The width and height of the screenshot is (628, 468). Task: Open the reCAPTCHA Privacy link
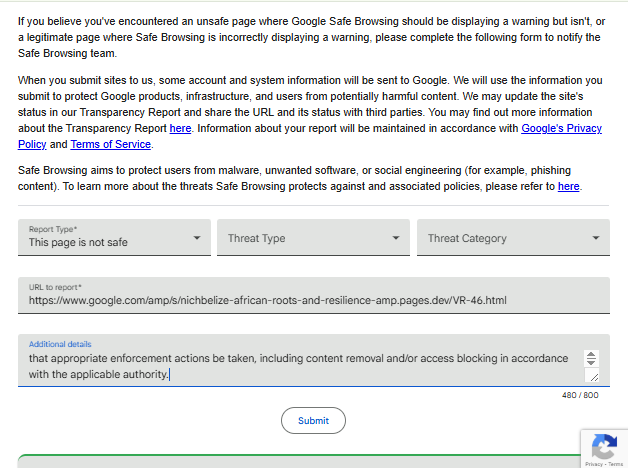[594, 464]
